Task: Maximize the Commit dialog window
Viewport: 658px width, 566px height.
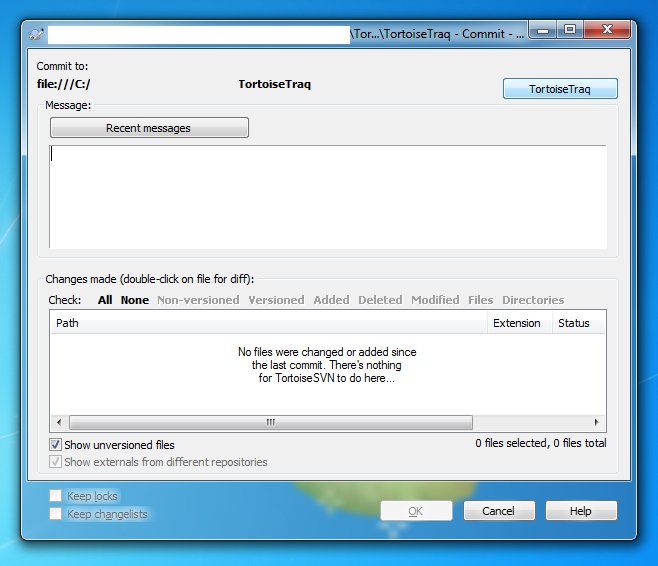Action: [569, 30]
